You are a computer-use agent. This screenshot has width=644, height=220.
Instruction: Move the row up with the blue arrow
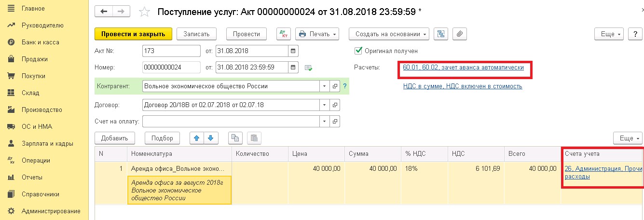196,138
